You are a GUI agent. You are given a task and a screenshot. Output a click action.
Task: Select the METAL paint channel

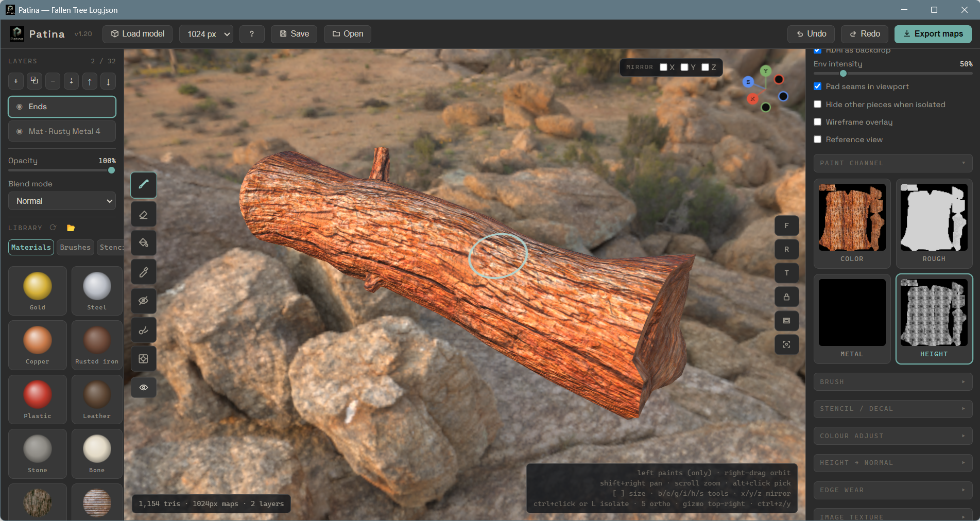(x=852, y=319)
